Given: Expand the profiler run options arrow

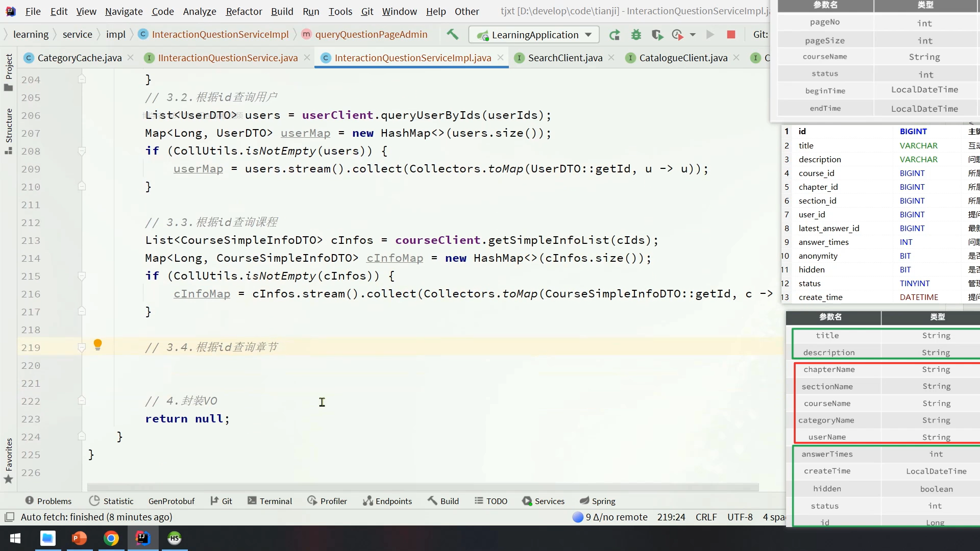Looking at the screenshot, I should (693, 35).
